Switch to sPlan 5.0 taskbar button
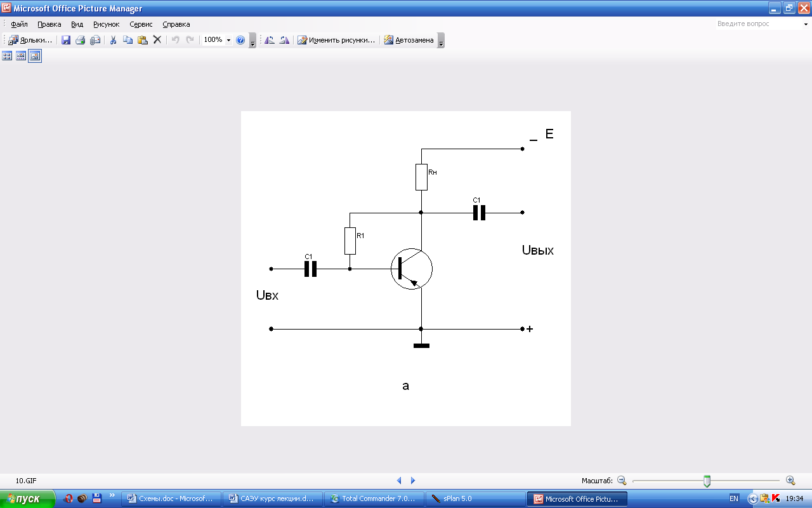Viewport: 812px width, 508px height. (477, 499)
